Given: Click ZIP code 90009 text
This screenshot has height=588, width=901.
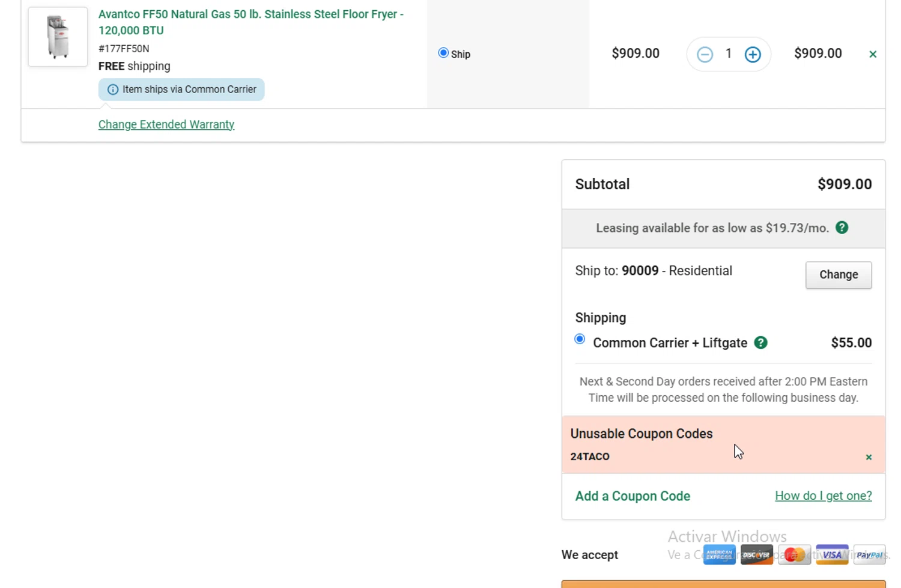Looking at the screenshot, I should (x=640, y=271).
